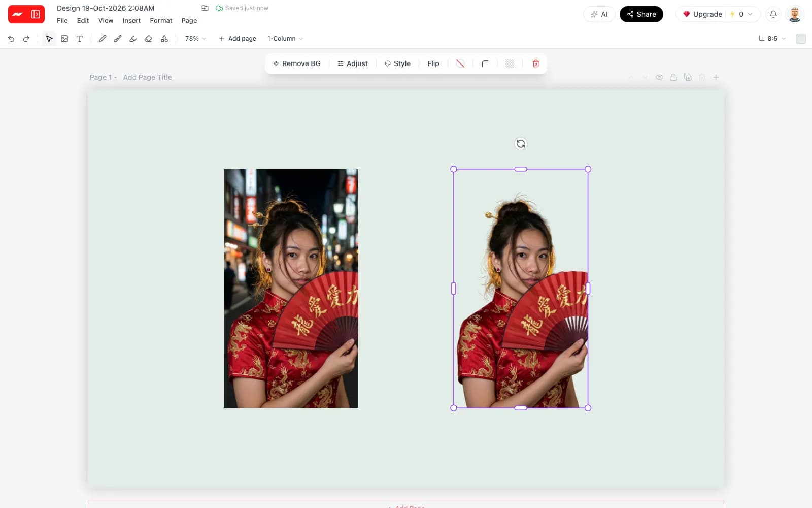Toggle the page lock icon
Viewport: 812px width, 508px height.
[673, 77]
